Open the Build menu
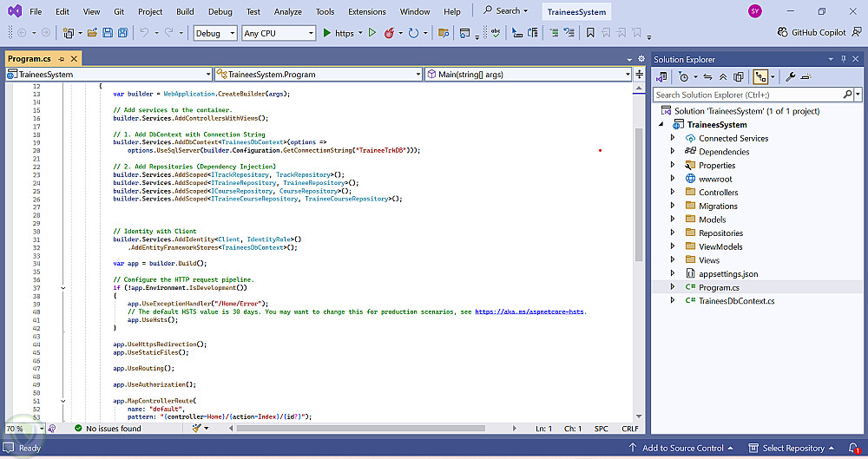The image size is (868, 459). coord(184,11)
